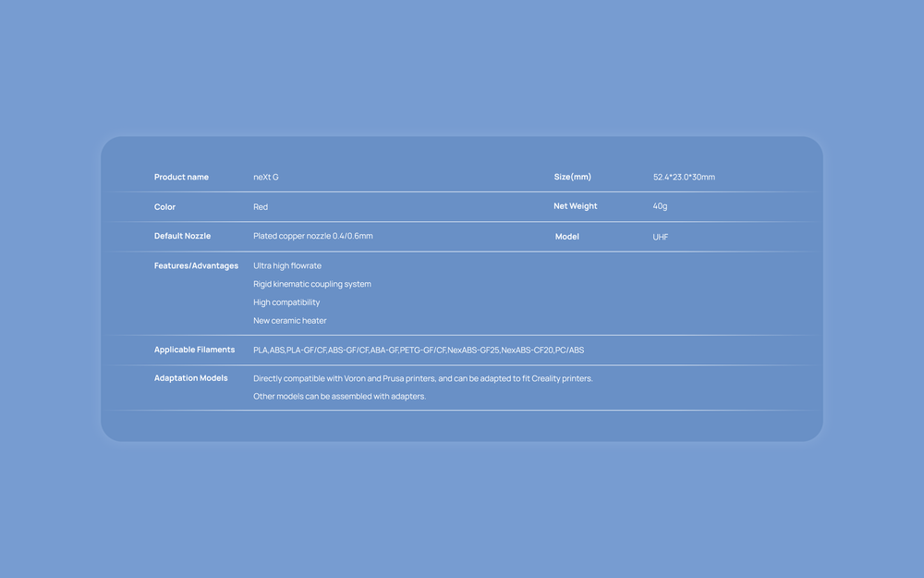Image resolution: width=924 pixels, height=578 pixels.
Task: Click the New ceramic heater feature
Action: pos(290,321)
